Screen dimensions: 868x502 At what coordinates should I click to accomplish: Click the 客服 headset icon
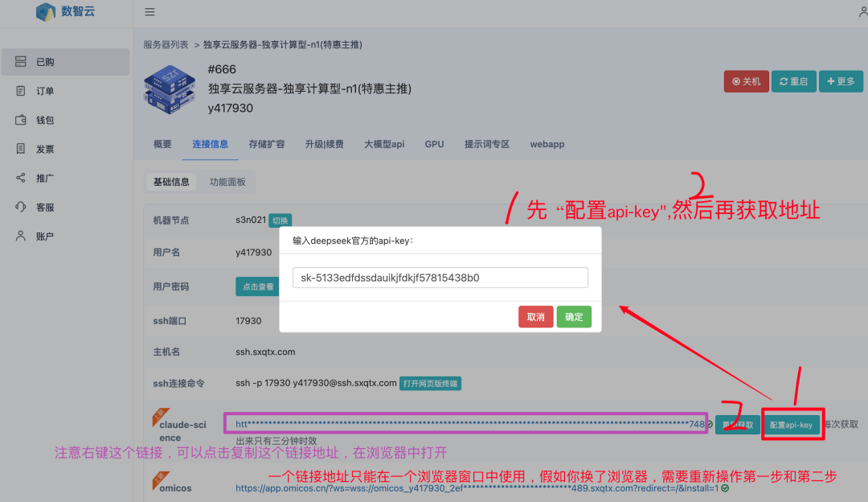pyautogui.click(x=20, y=207)
